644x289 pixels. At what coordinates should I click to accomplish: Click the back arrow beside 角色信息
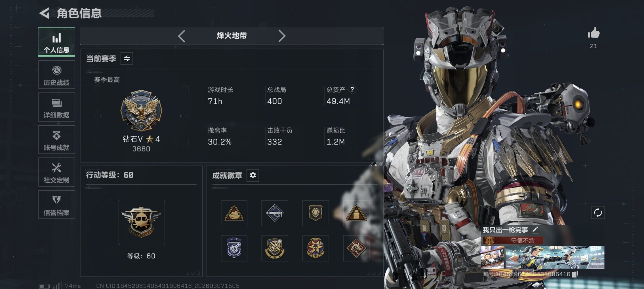click(44, 13)
